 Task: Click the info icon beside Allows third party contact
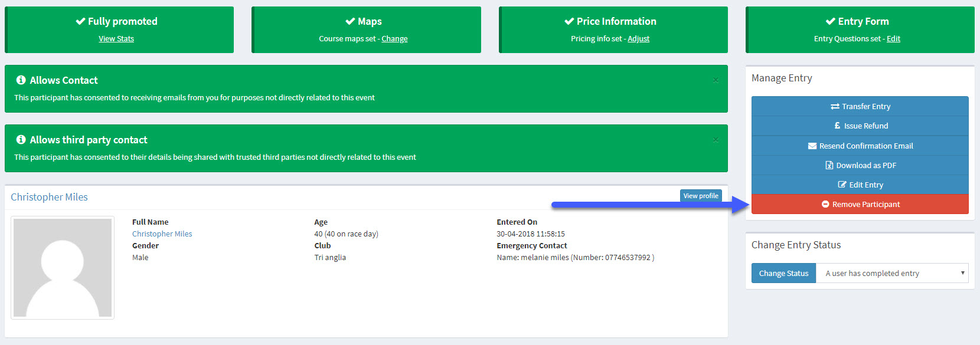tap(21, 140)
